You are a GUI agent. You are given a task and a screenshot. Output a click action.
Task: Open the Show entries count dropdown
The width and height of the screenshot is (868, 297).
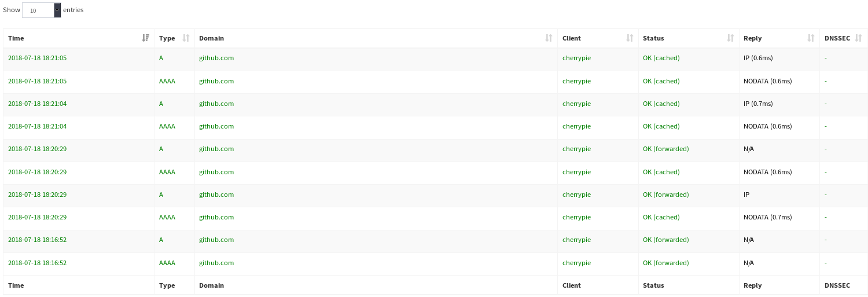41,10
